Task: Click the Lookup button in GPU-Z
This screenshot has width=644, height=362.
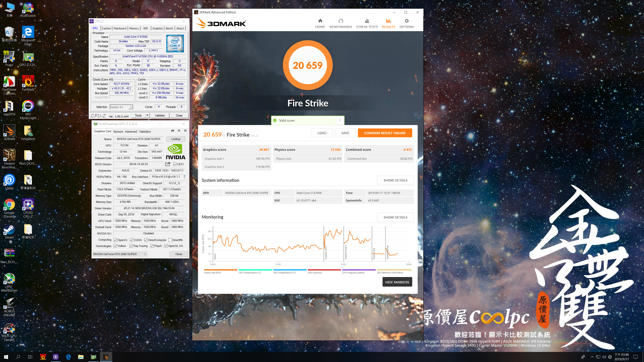Action: click(175, 139)
